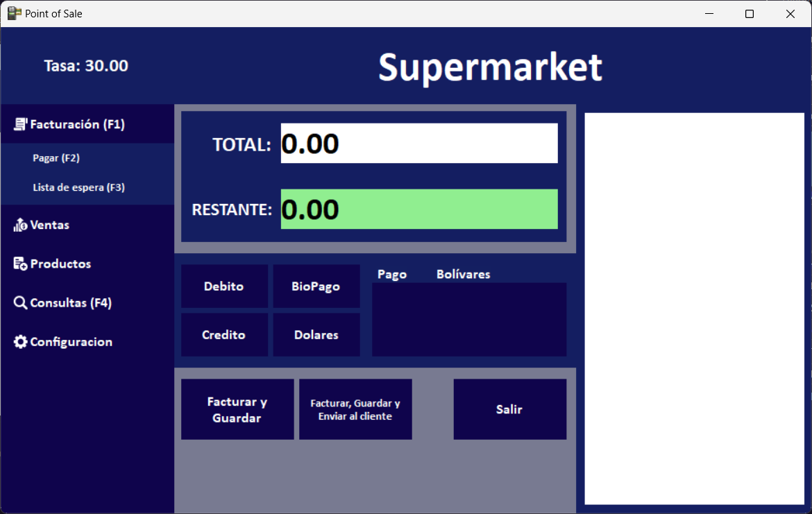
Task: Click inside the Pago Bolívares list
Action: click(469, 319)
